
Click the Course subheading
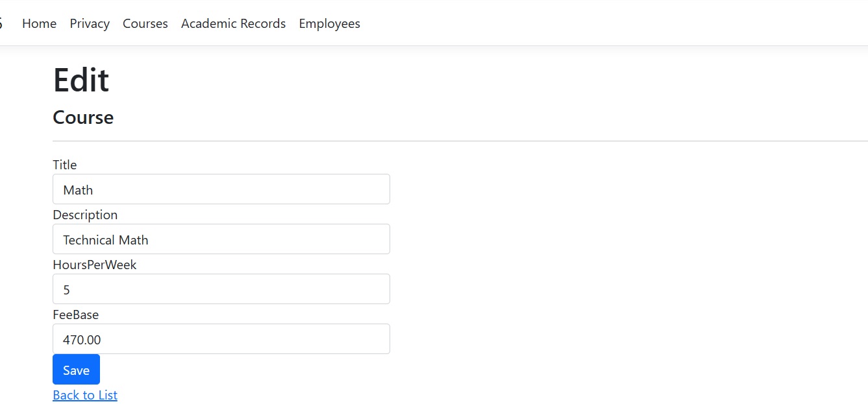coord(83,117)
